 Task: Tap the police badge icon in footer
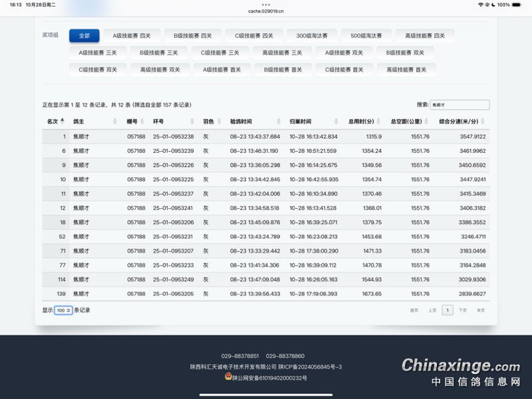pos(228,377)
